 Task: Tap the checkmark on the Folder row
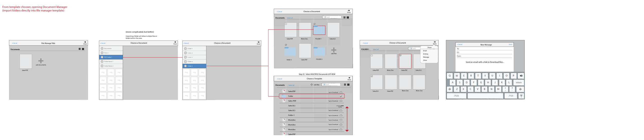(341, 96)
